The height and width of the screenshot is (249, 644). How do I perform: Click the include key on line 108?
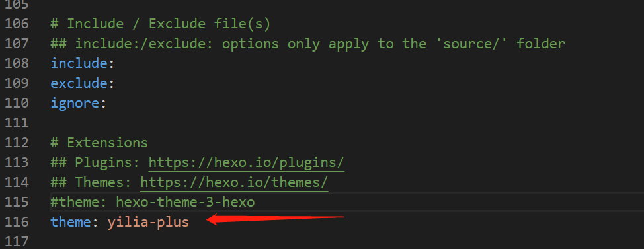pos(79,63)
